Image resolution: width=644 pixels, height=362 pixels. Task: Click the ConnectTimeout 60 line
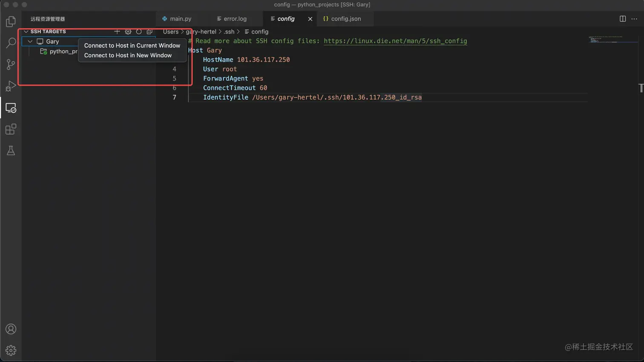pos(235,88)
